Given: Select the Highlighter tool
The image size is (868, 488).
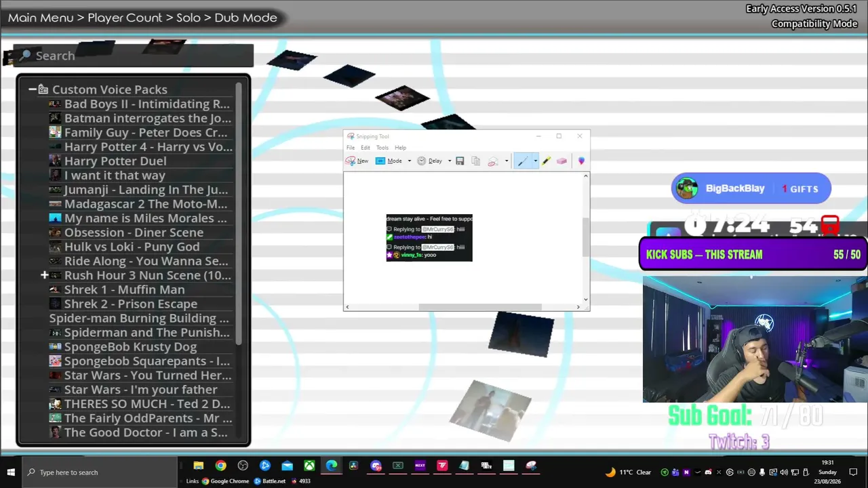Looking at the screenshot, I should click(x=546, y=161).
